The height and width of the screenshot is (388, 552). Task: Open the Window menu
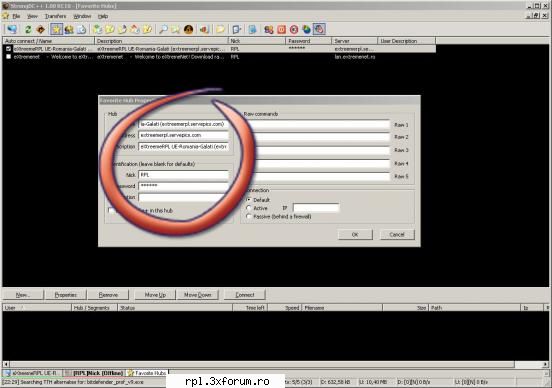82,16
